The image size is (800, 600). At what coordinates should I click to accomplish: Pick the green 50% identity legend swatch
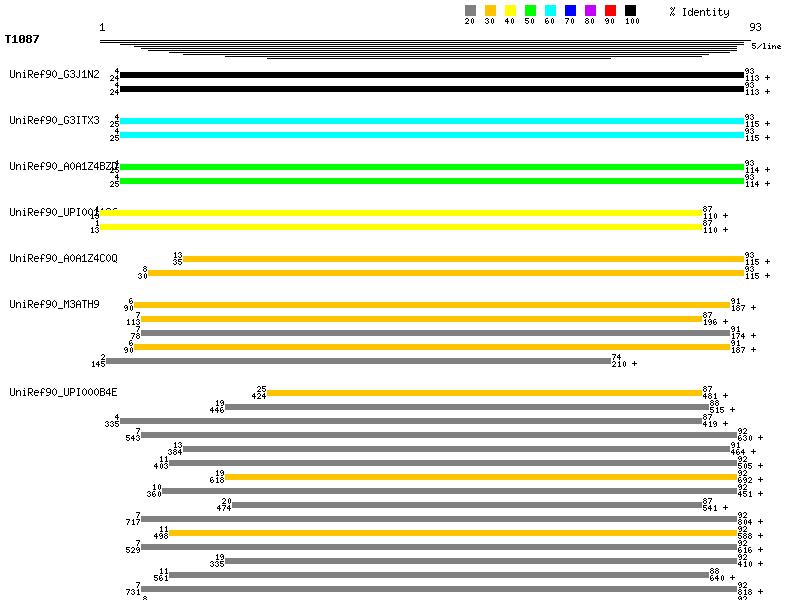pyautogui.click(x=530, y=11)
